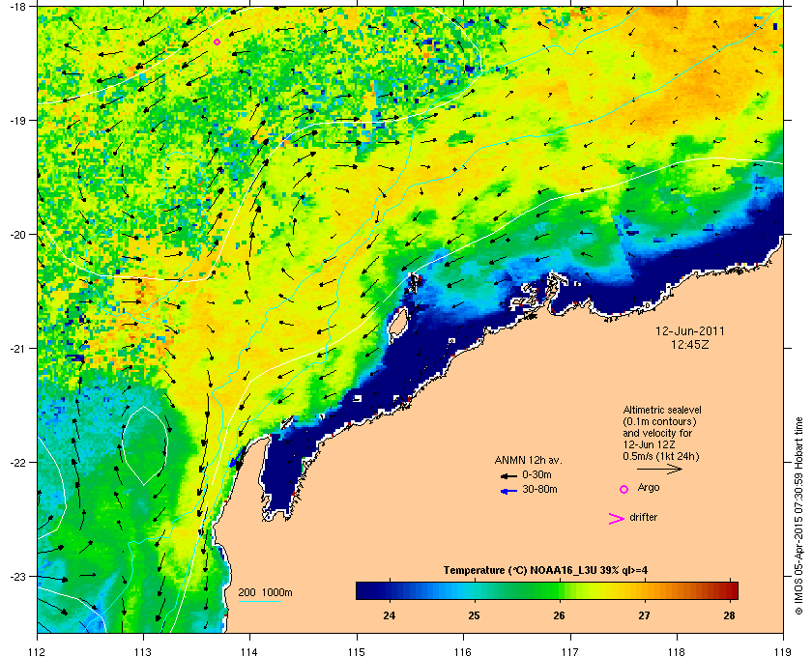
Task: Click the 'drifter' legend label
Action: click(x=643, y=517)
